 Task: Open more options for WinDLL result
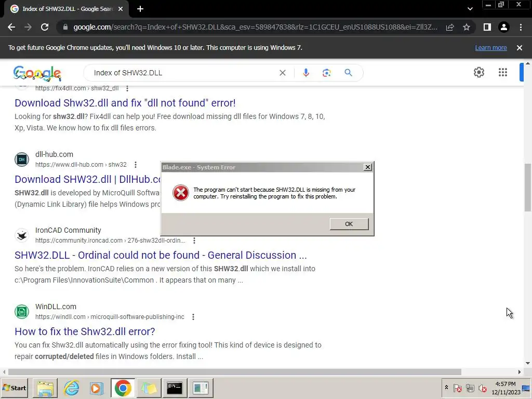click(x=193, y=317)
